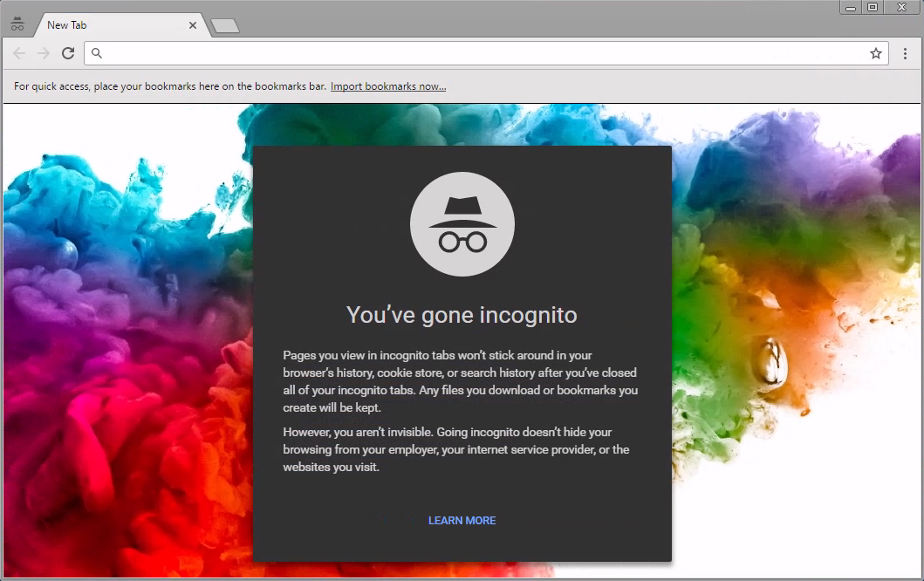Click the Import bookmarks now link

(388, 86)
